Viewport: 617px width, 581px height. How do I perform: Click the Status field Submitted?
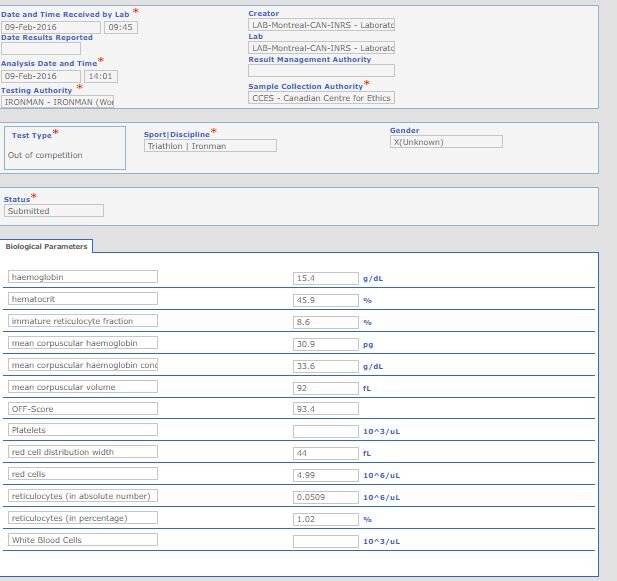coord(54,210)
